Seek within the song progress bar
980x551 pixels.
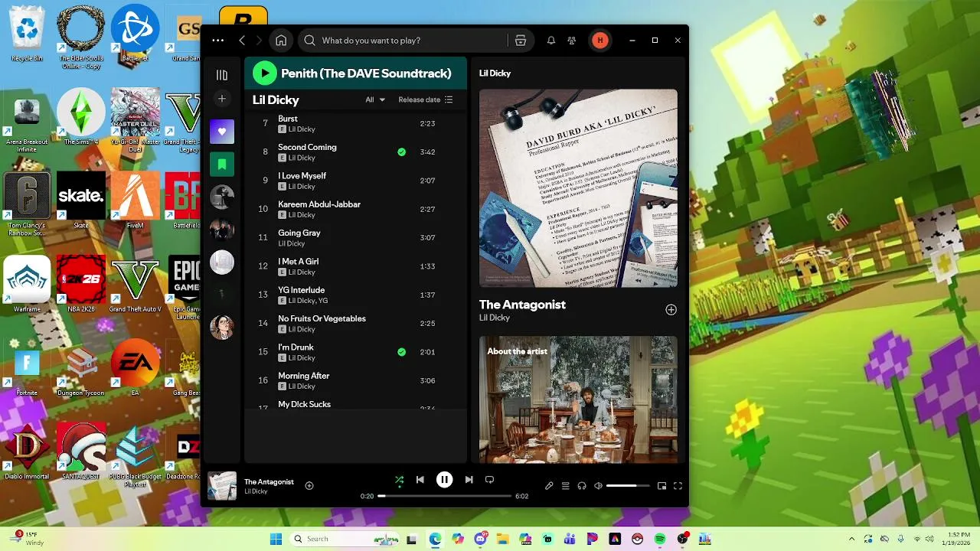pos(444,496)
